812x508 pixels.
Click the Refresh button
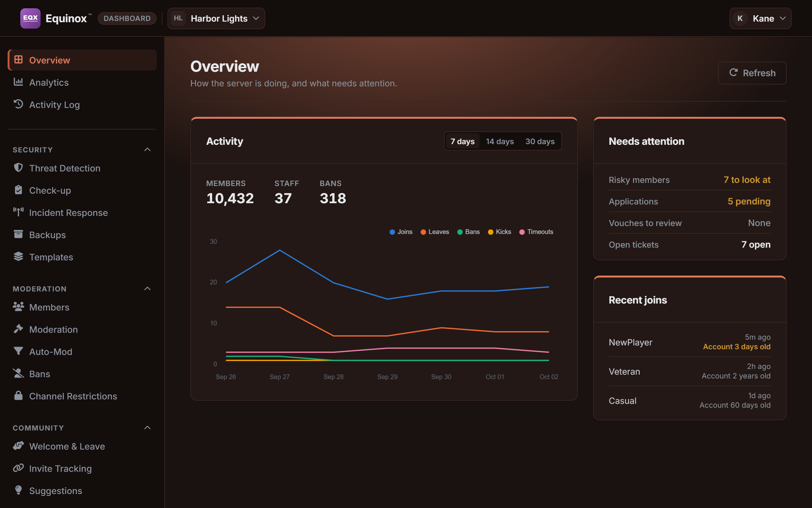tap(752, 73)
